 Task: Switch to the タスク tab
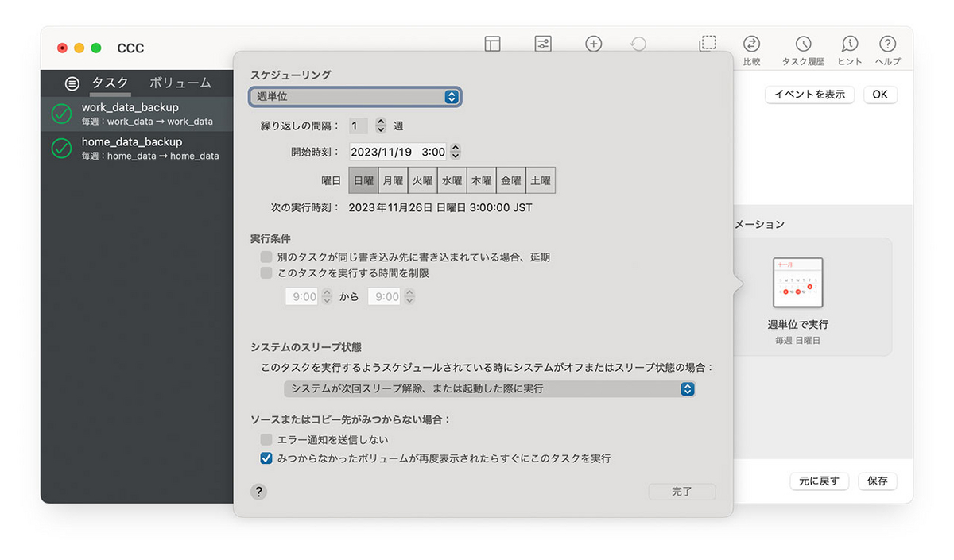pyautogui.click(x=110, y=83)
